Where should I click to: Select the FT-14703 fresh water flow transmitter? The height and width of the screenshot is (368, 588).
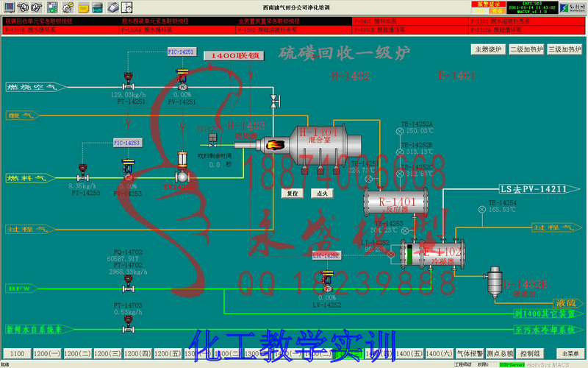click(128, 325)
